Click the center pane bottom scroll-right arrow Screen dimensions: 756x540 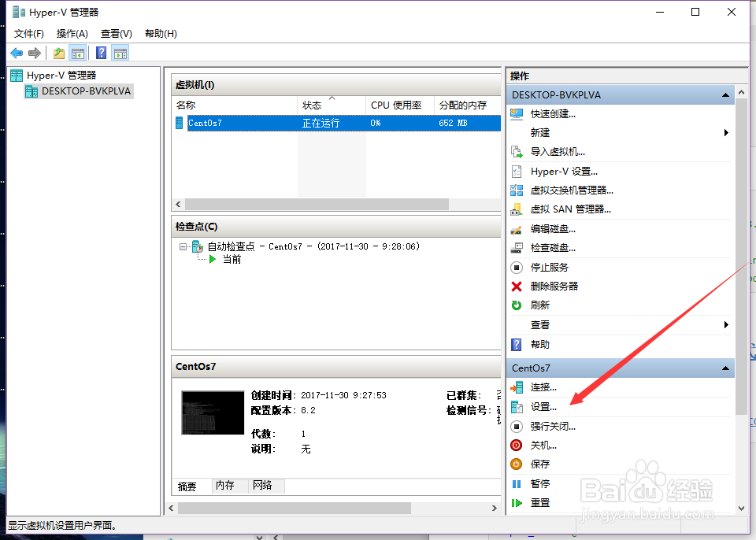tap(495, 509)
